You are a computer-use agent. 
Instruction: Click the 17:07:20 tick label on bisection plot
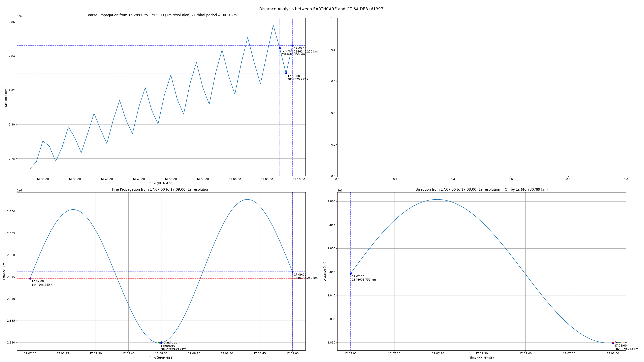[438, 354]
